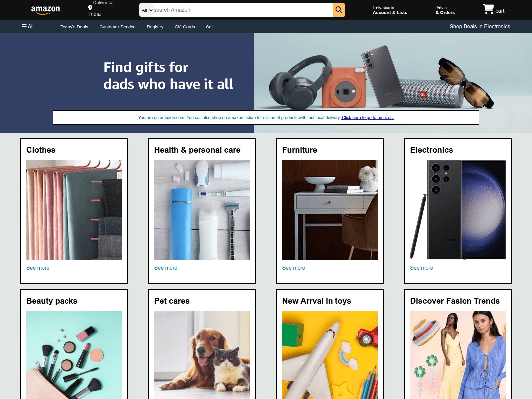Open the Health & personal care image
Image resolution: width=532 pixels, height=399 pixels.
(202, 210)
